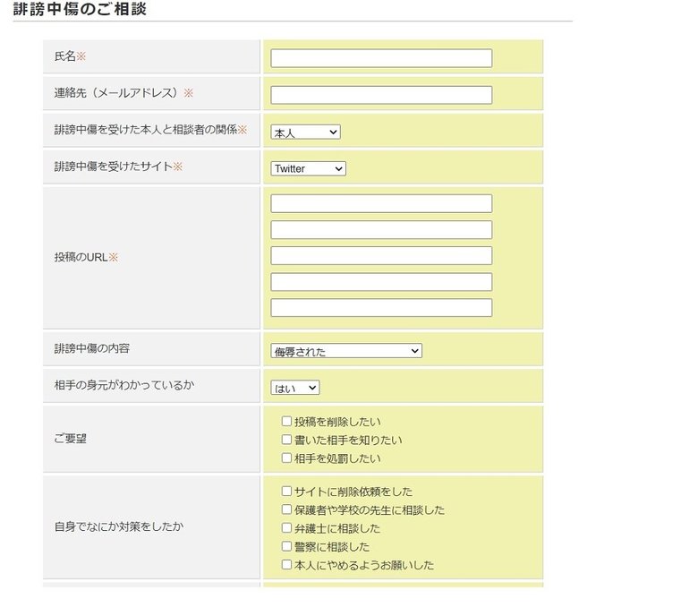Click the メールアドレス contact input field
Image resolution: width=698 pixels, height=616 pixels.
[381, 95]
